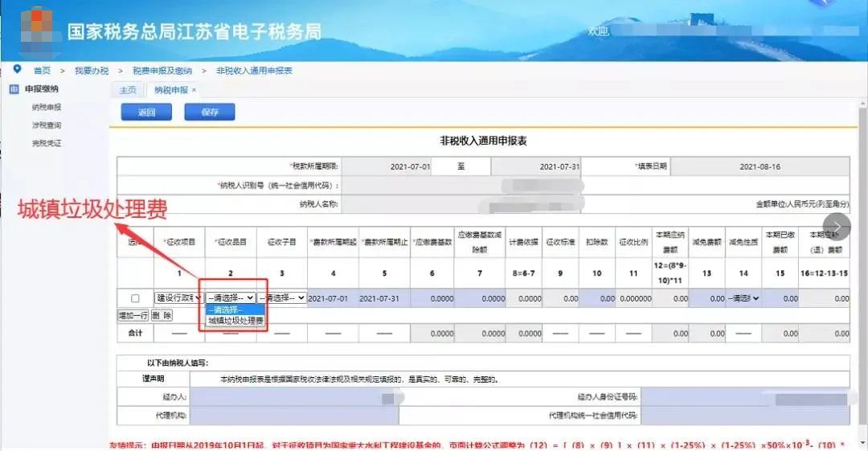This screenshot has width=868, height=451.
Task: Select the --请选择-- option in the open list
Action: click(226, 310)
